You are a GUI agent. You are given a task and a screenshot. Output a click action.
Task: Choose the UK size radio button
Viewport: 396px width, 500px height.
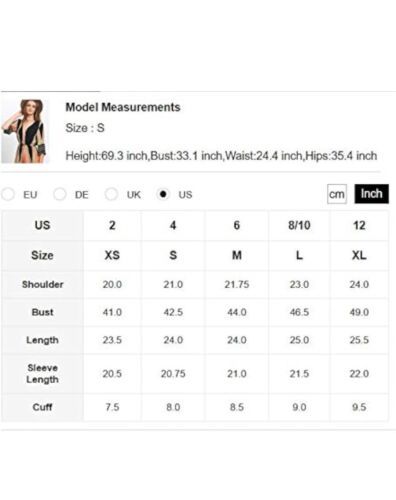[x=111, y=194]
